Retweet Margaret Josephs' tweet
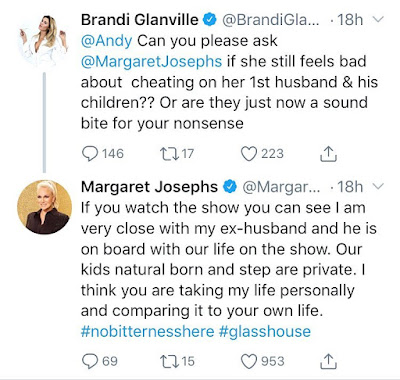Viewport: 400px width, 380px height. 168,361
